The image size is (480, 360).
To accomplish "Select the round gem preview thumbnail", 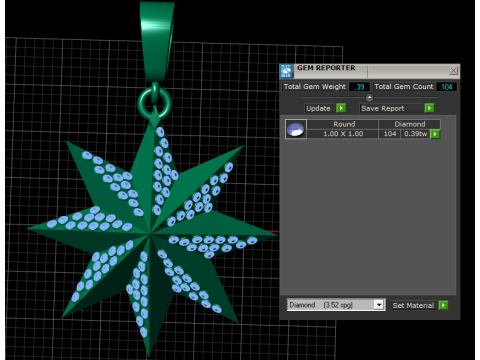I will (296, 129).
